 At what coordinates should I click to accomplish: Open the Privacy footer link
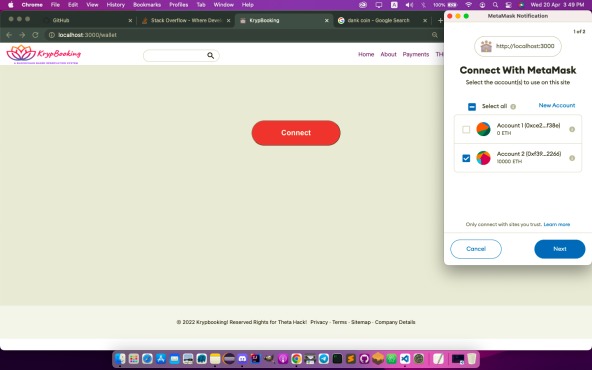pyautogui.click(x=319, y=322)
